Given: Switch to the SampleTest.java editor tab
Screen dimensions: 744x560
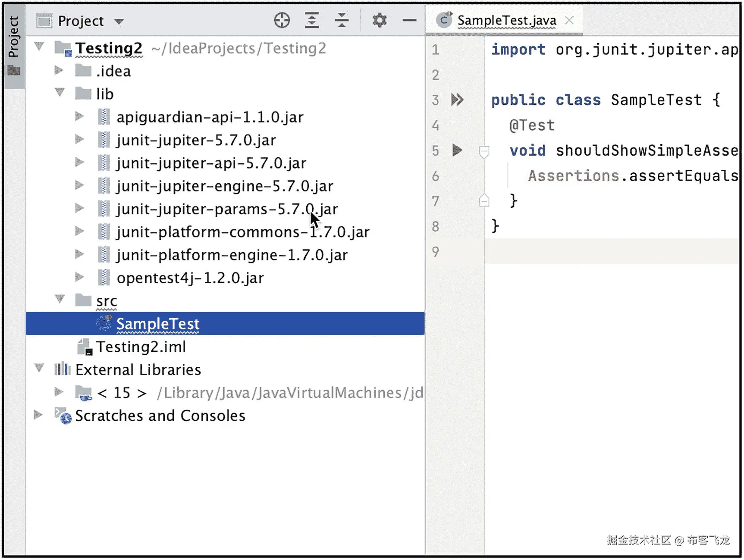Looking at the screenshot, I should point(506,20).
